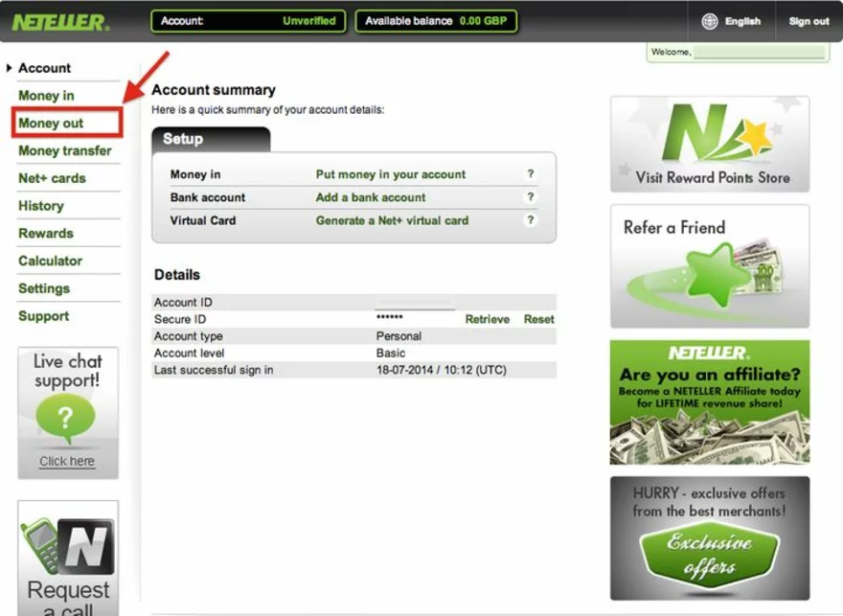Screen dimensions: 843x616
Task: Click Retrieve next to Secure ID
Action: 487,319
